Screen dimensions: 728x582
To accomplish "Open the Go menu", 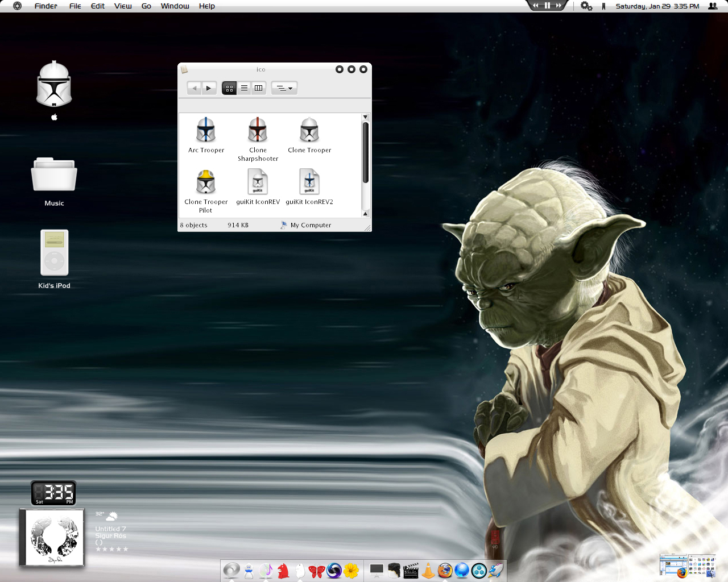I will (x=146, y=6).
